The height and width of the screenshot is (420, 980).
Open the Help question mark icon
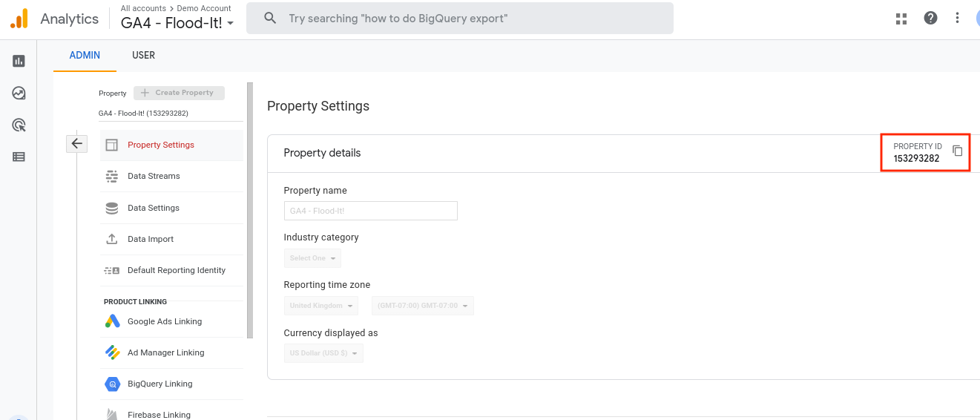(x=930, y=19)
